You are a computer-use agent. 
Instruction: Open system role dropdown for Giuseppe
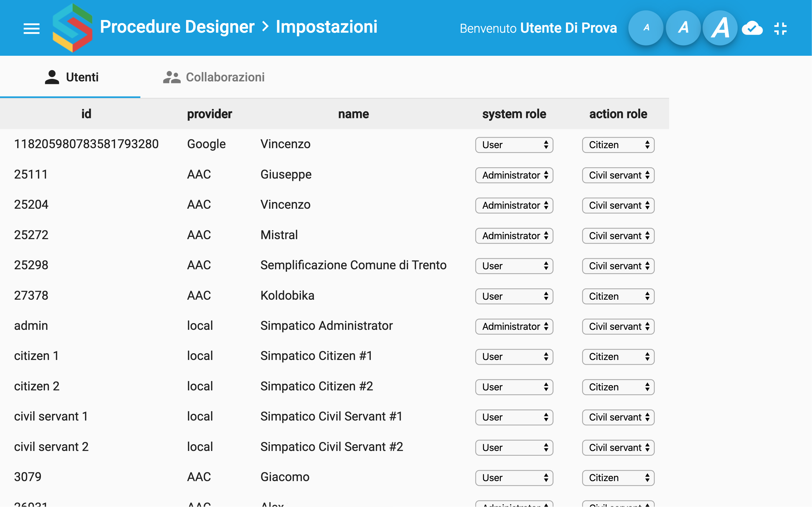coord(514,175)
